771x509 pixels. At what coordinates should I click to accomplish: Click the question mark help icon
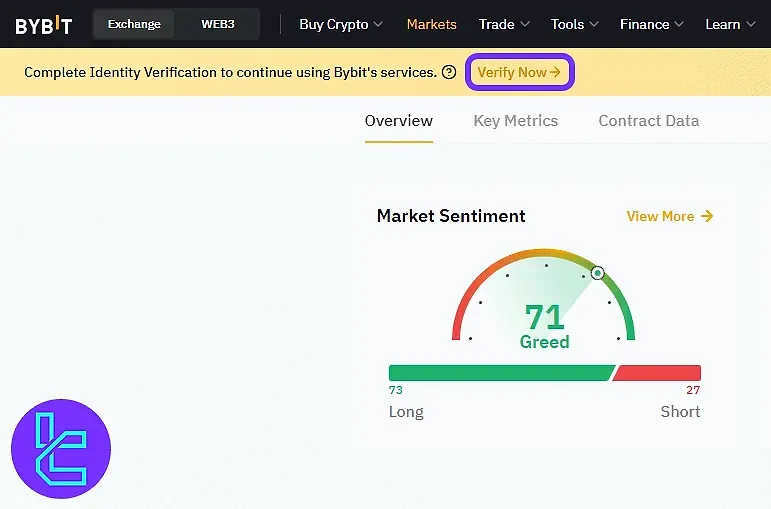449,72
